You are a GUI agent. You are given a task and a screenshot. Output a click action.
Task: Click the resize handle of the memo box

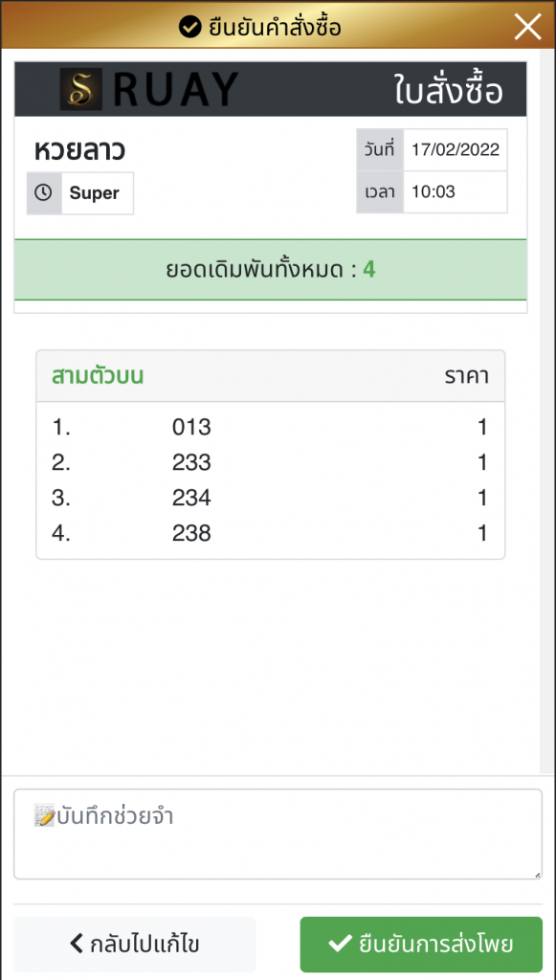pos(538,875)
